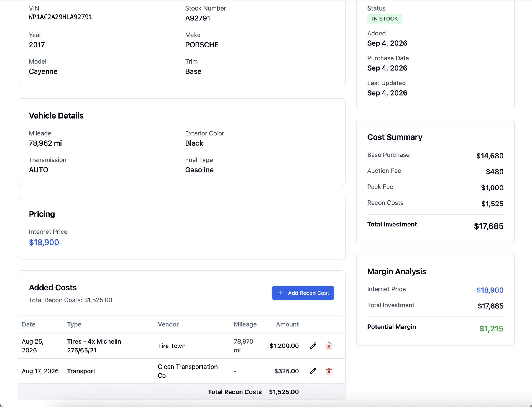The height and width of the screenshot is (407, 532).
Task: Click the plus icon in Add Recon Cost
Action: (x=281, y=293)
